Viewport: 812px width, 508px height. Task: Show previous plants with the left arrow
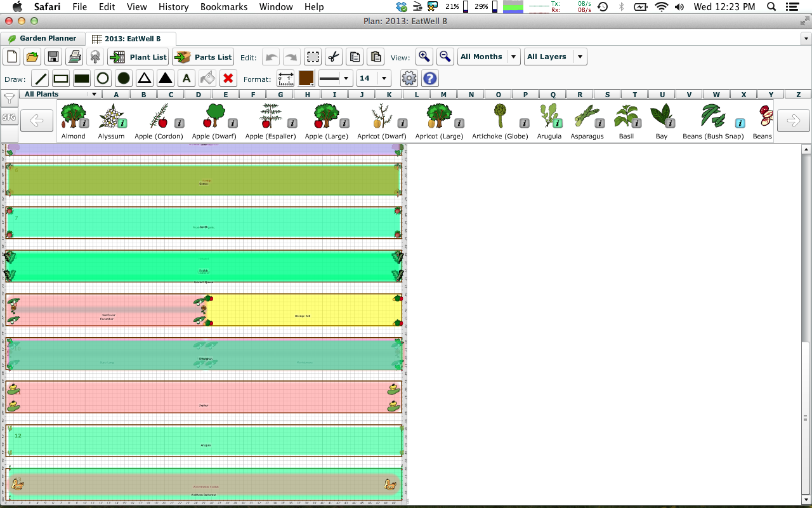click(37, 121)
